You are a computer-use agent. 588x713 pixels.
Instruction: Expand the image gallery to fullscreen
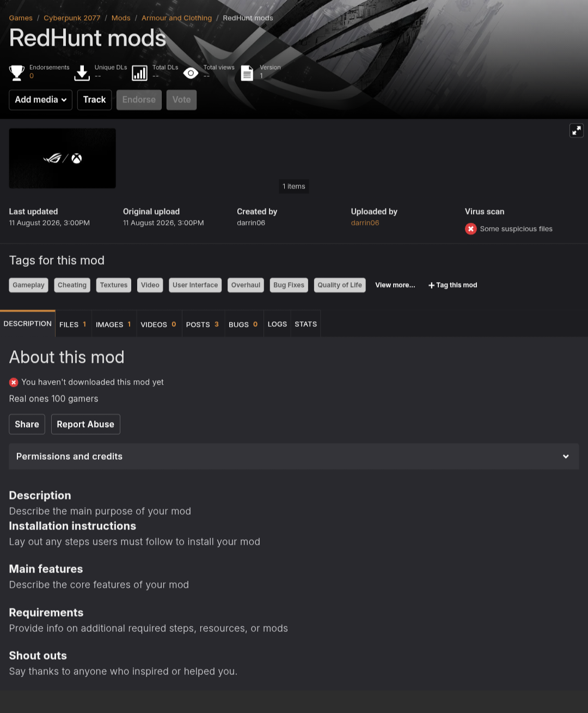point(576,131)
